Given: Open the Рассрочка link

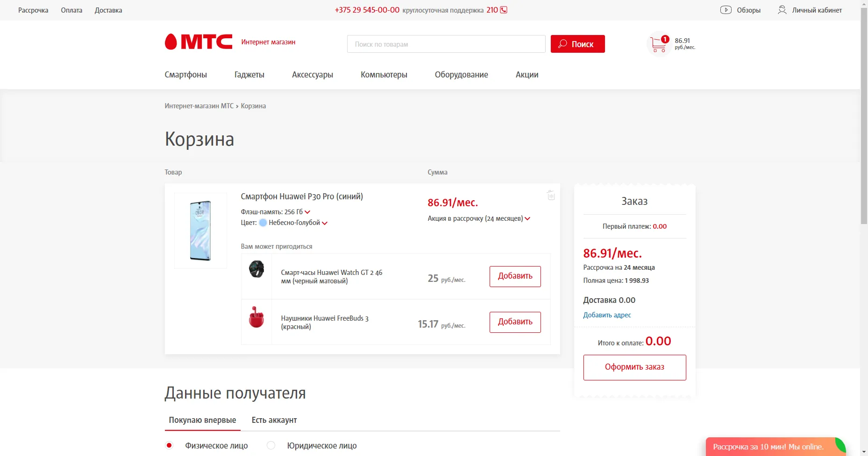Looking at the screenshot, I should coord(33,10).
